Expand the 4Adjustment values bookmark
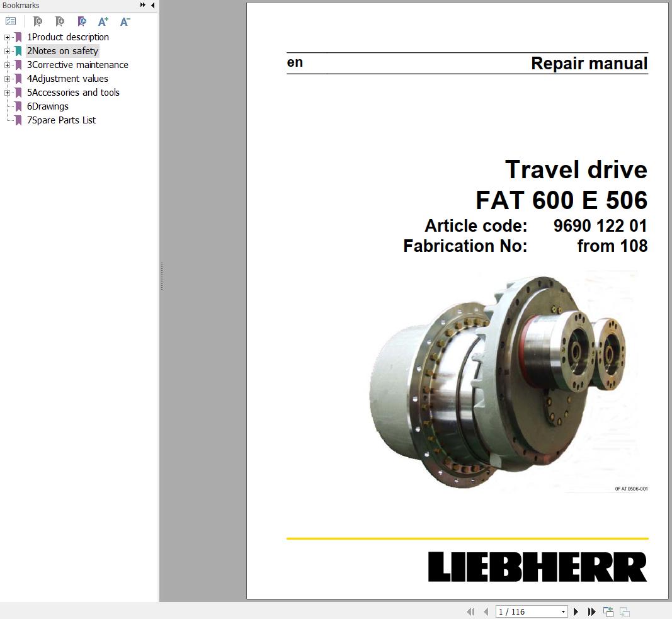This screenshot has height=619, width=672. pos(7,79)
